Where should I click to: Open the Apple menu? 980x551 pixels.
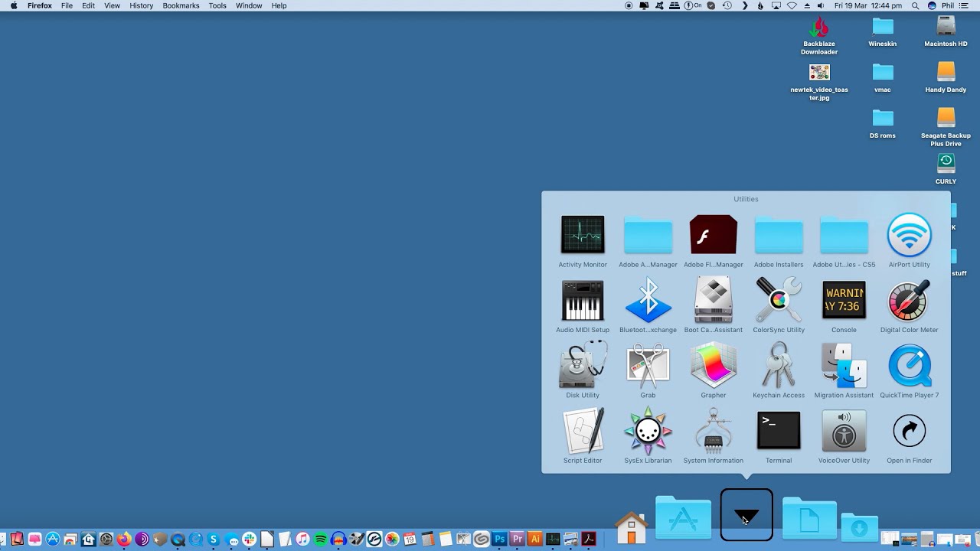point(13,5)
